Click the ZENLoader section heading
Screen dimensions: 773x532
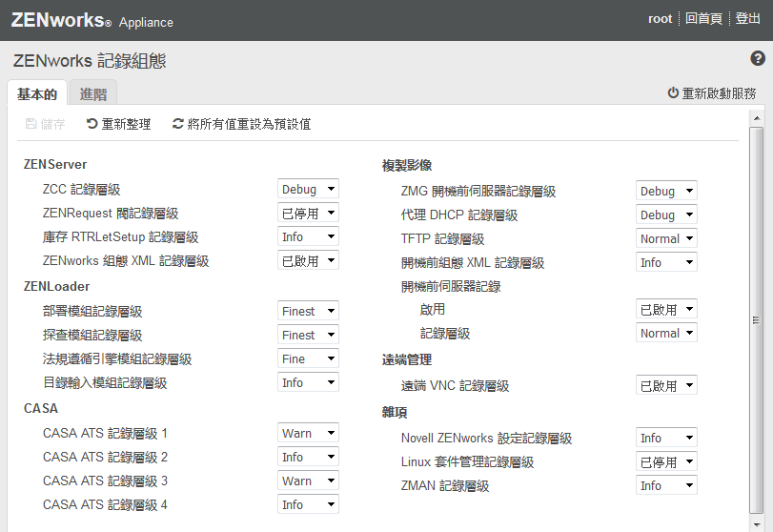click(x=56, y=286)
